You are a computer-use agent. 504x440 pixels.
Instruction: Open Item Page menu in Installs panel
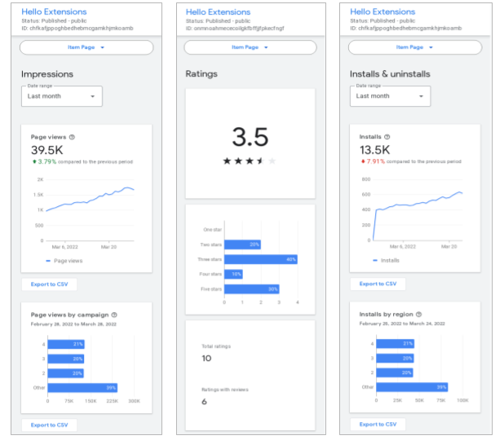tap(414, 47)
